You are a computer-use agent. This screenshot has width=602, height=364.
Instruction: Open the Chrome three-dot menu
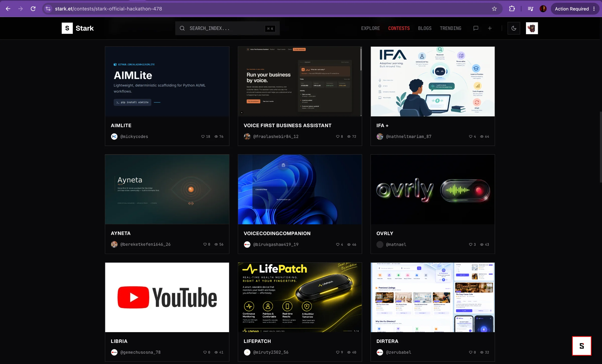[594, 9]
